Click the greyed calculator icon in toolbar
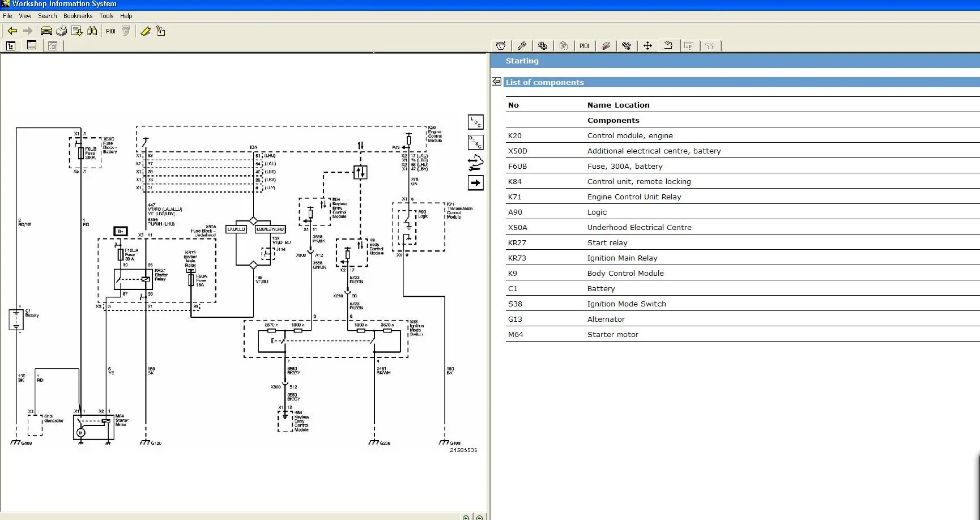Viewport: 980px width, 520px height. click(x=126, y=31)
